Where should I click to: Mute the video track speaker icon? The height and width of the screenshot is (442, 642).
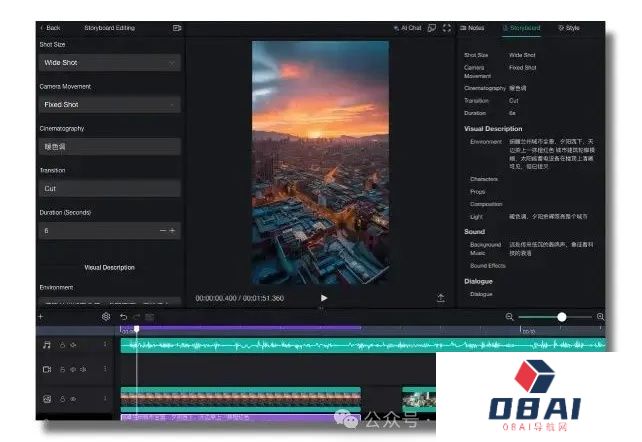tap(83, 369)
